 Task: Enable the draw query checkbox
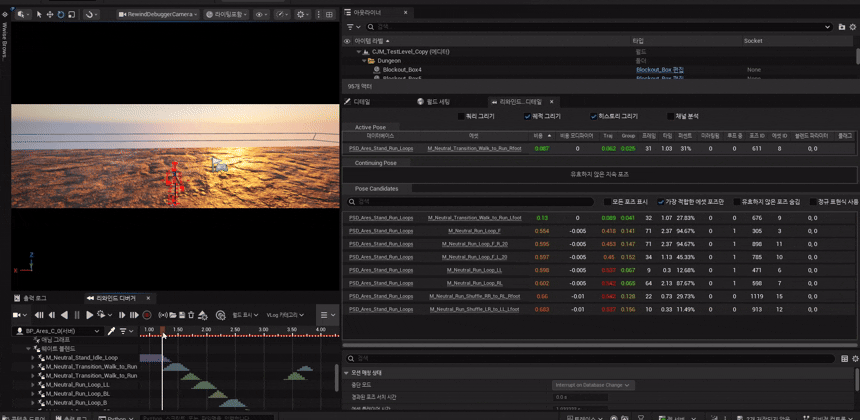tap(461, 116)
